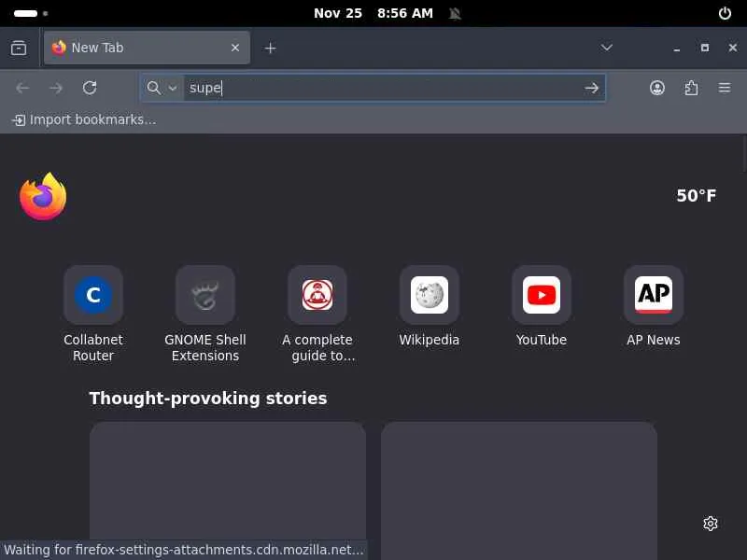This screenshot has width=747, height=560.
Task: Open the New Tab customize gear icon
Action: click(710, 524)
